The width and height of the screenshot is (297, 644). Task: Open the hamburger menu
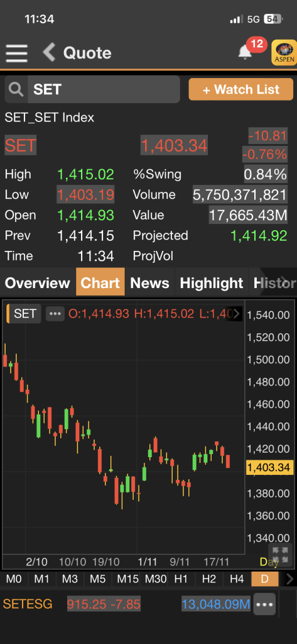click(17, 53)
